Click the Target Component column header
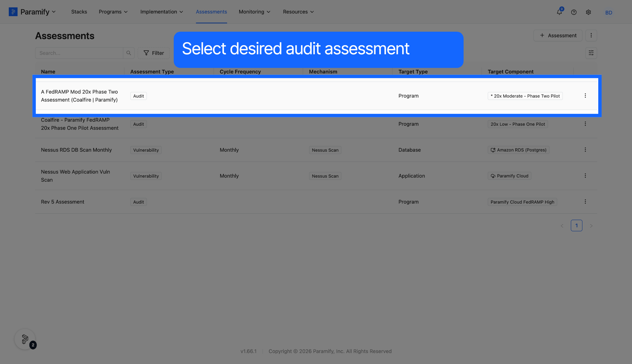 pyautogui.click(x=511, y=71)
